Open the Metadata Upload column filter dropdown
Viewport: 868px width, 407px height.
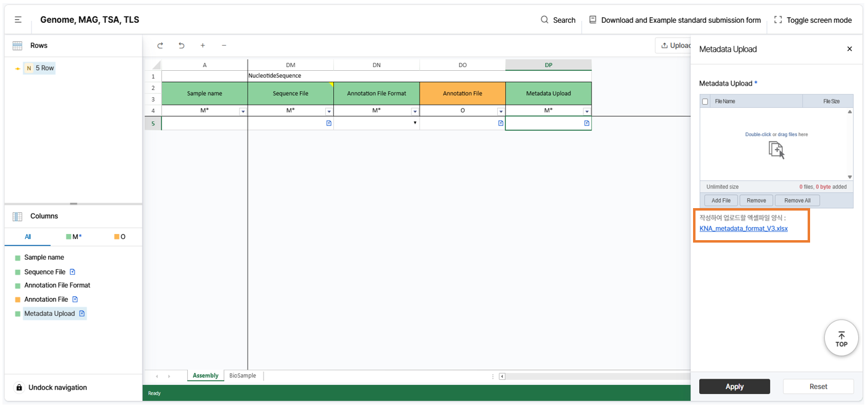(x=586, y=111)
